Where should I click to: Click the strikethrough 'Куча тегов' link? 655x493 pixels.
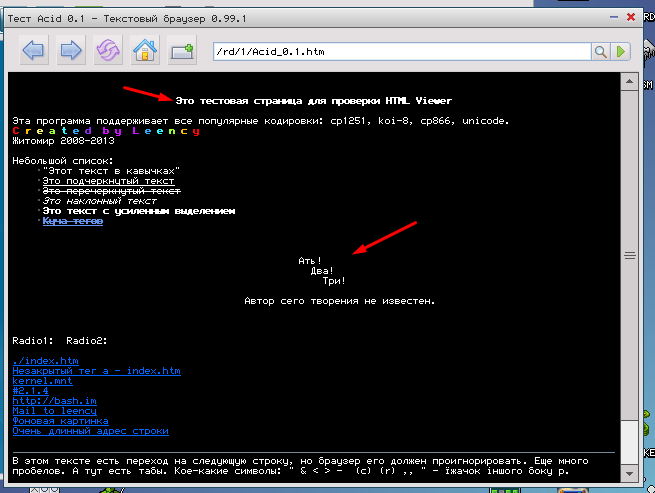pyautogui.click(x=72, y=221)
